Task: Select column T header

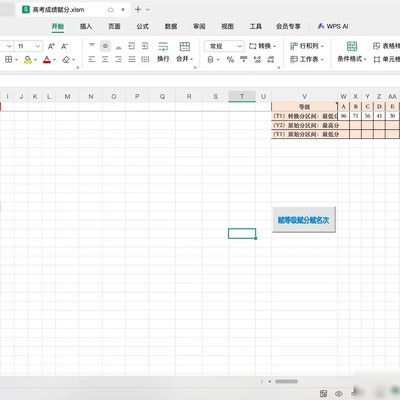Action: click(242, 97)
